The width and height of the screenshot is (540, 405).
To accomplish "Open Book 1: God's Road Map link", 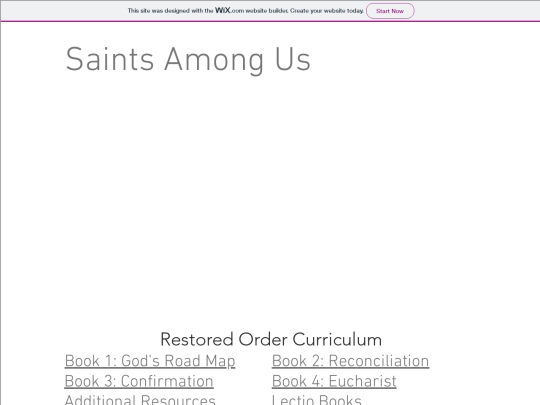I will pos(150,361).
